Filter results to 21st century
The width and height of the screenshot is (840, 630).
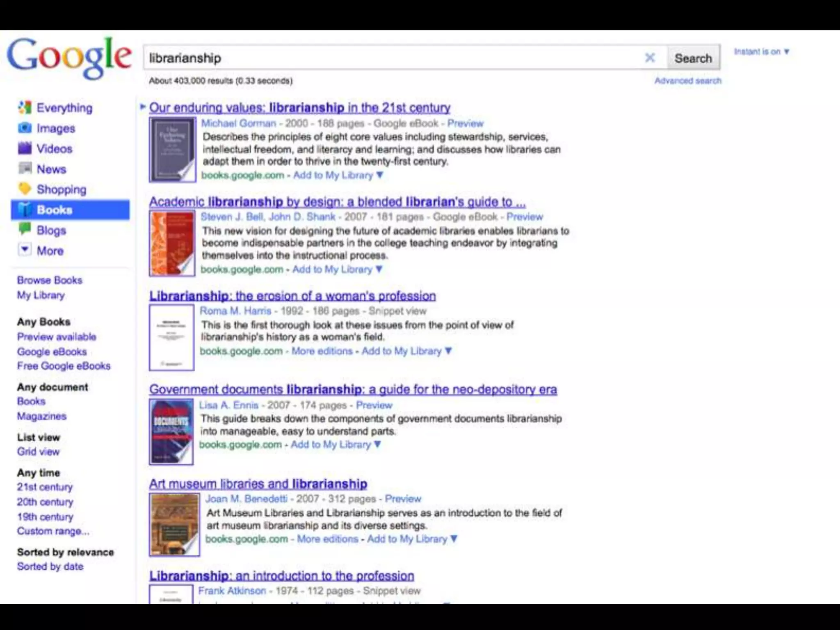(x=45, y=487)
